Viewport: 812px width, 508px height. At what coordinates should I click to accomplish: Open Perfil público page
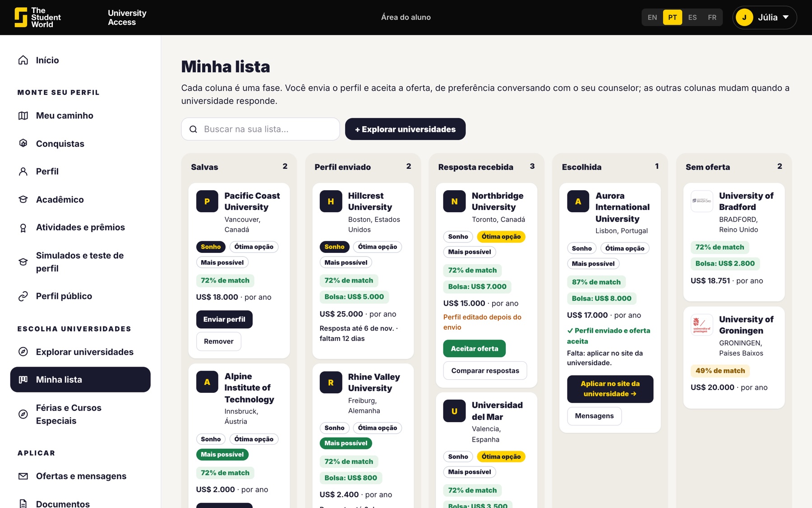80,296
